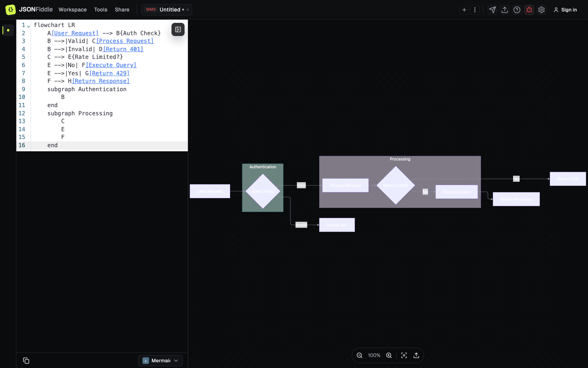Select the User Request node in diagram

tap(210, 191)
